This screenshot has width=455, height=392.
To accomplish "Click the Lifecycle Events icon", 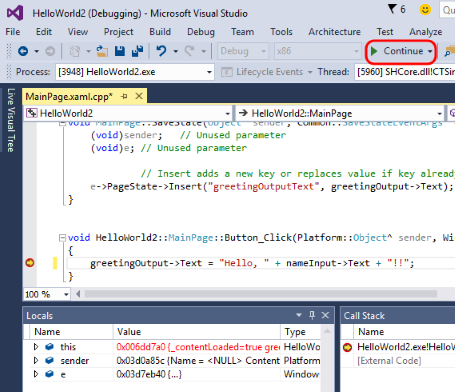I will (227, 72).
